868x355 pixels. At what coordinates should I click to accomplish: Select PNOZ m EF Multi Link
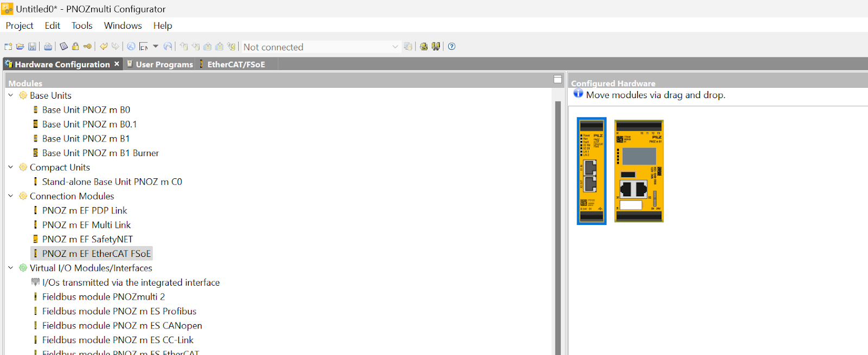(x=86, y=225)
